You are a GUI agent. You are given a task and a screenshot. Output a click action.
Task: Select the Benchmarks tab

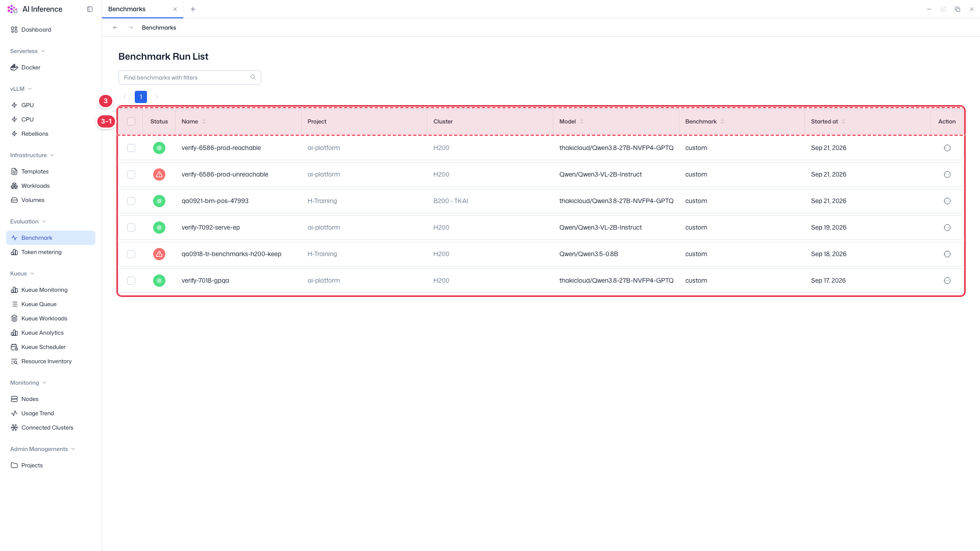(x=142, y=9)
